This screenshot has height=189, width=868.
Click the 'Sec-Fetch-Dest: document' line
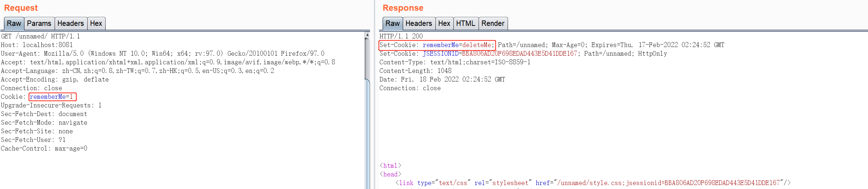(44, 114)
